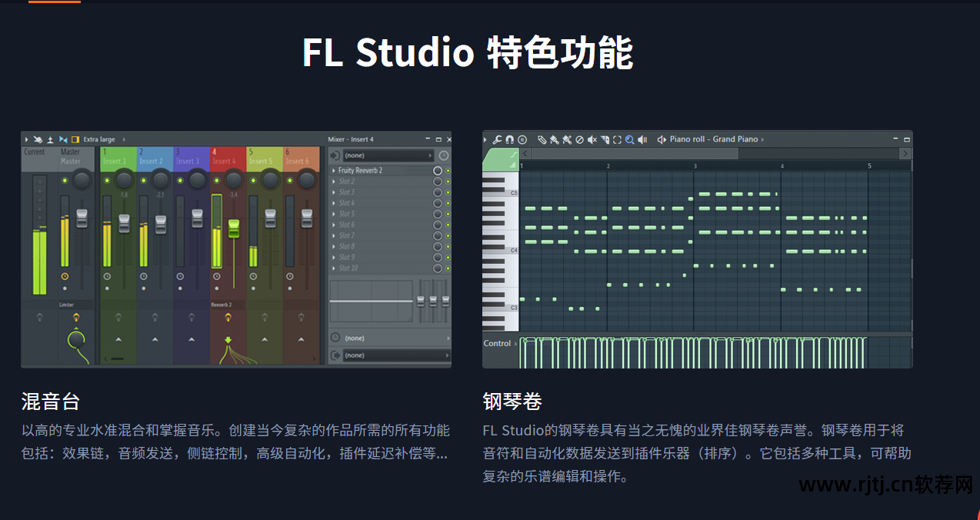Viewport: 980px width, 520px height.
Task: Select the Paint brush tool in Piano roll
Action: (x=554, y=139)
